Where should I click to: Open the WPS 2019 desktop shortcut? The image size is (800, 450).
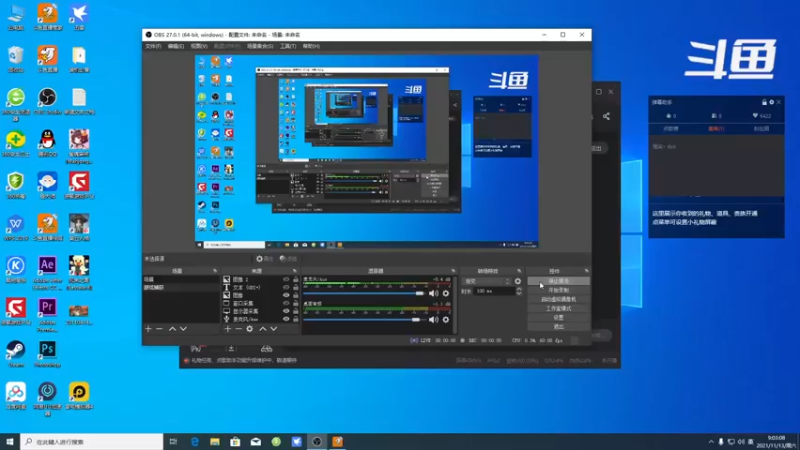pos(16,228)
